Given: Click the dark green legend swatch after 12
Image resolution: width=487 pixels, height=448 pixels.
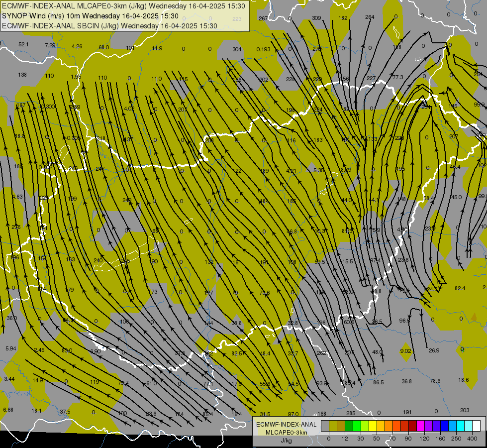Looking at the screenshot, I should pyautogui.click(x=349, y=426).
